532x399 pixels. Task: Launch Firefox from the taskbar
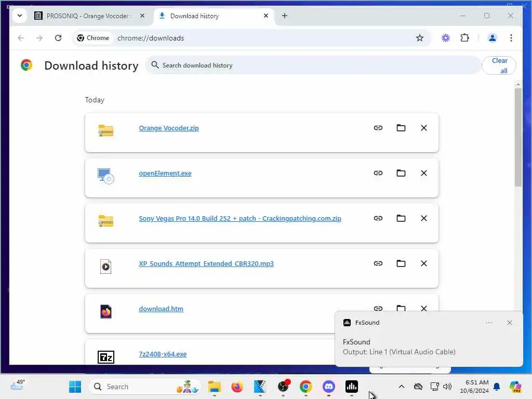click(237, 387)
